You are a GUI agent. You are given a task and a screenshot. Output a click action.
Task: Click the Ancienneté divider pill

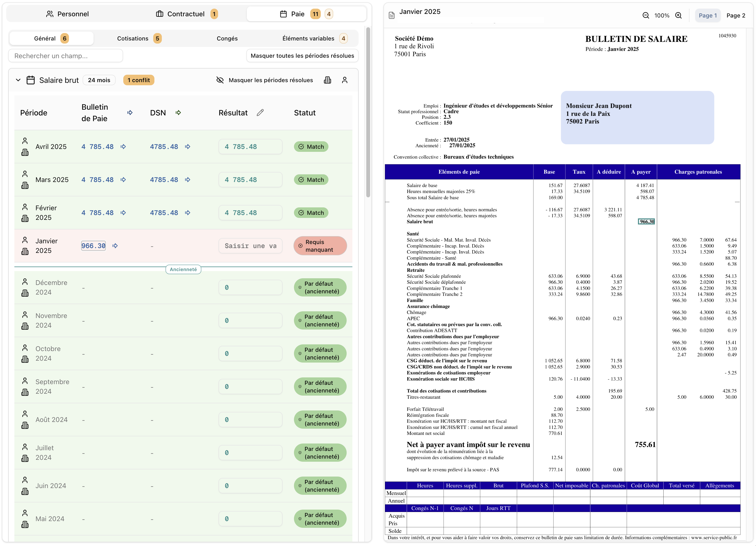pyautogui.click(x=183, y=269)
